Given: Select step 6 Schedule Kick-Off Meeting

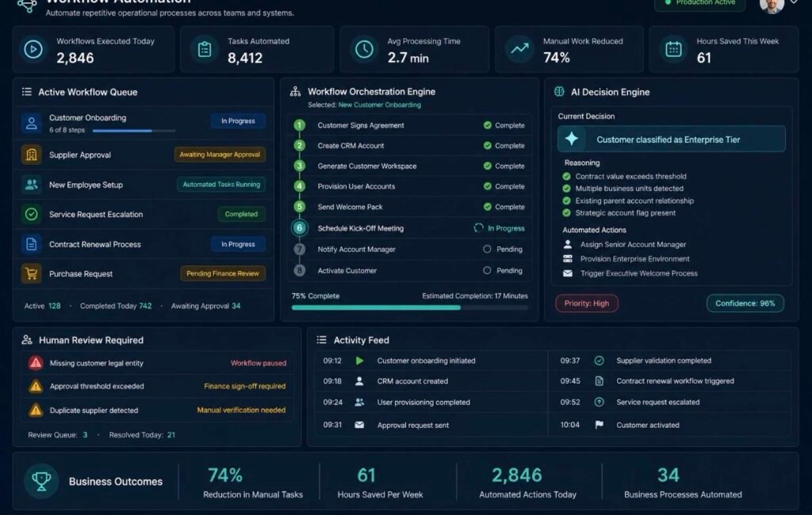Looking at the screenshot, I should (409, 227).
